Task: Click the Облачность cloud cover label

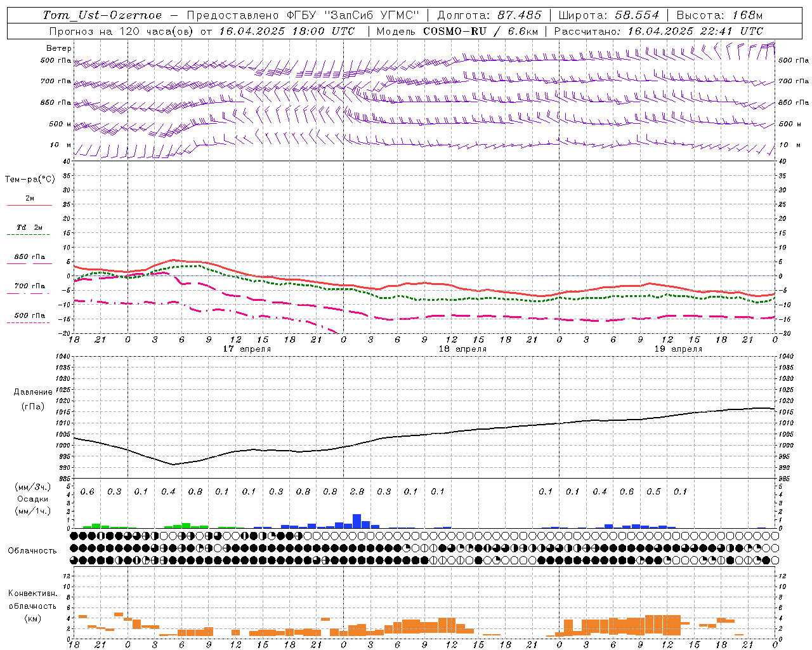Action: (32, 551)
